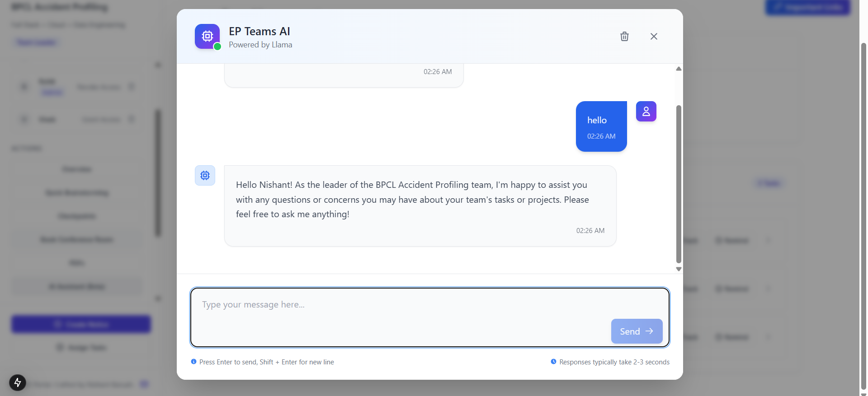Click the Send button

(x=637, y=331)
